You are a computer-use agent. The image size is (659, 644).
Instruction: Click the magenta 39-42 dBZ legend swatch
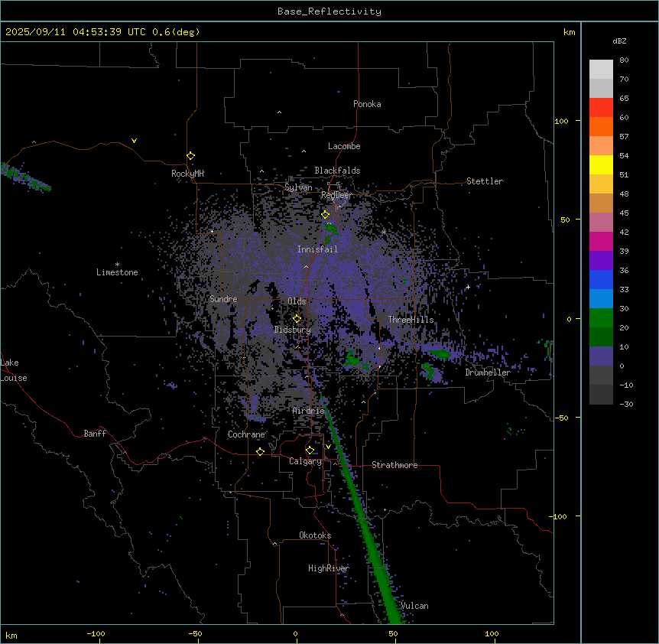coord(601,241)
